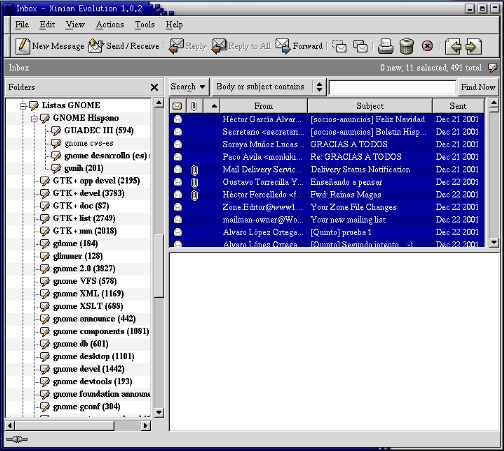Click paperclip on Mail Delivery Service row
This screenshot has width=504, height=451.
point(195,170)
